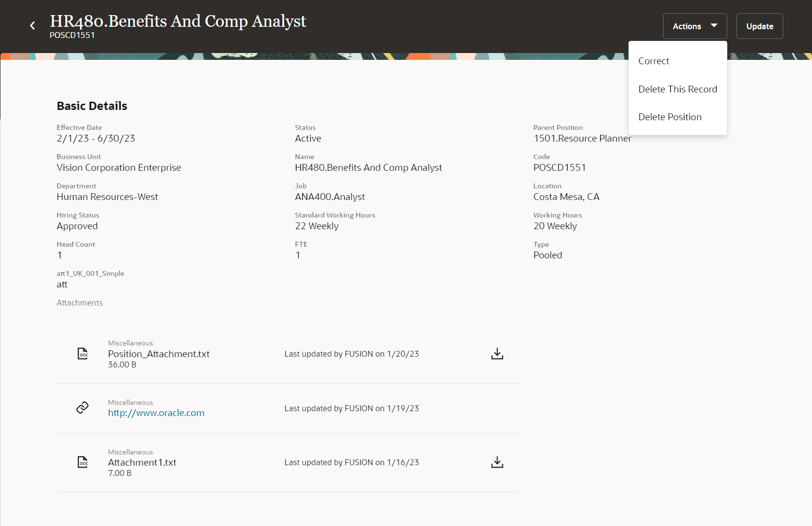This screenshot has height=526, width=812.
Task: Click the Position_Attachment.txt document icon
Action: point(83,354)
